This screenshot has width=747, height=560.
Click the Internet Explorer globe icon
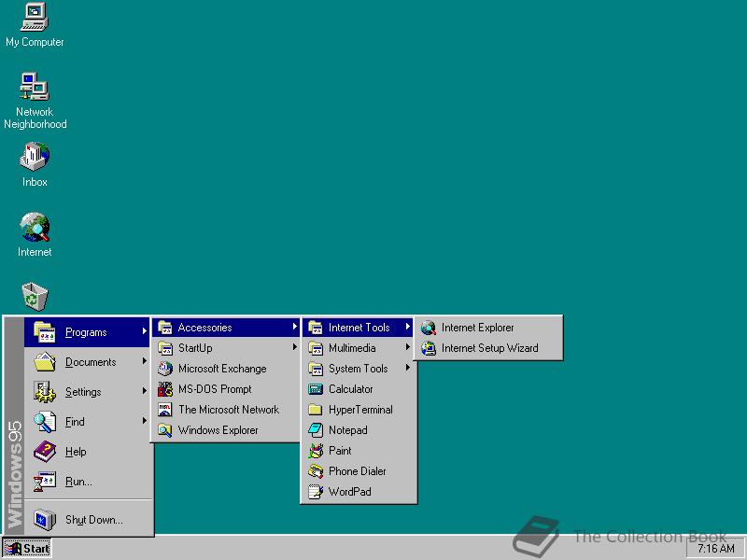[429, 328]
